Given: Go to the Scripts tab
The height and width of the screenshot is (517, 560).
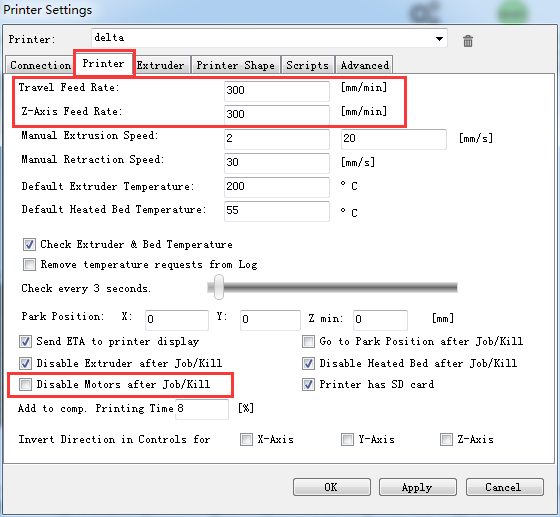Looking at the screenshot, I should pos(307,65).
